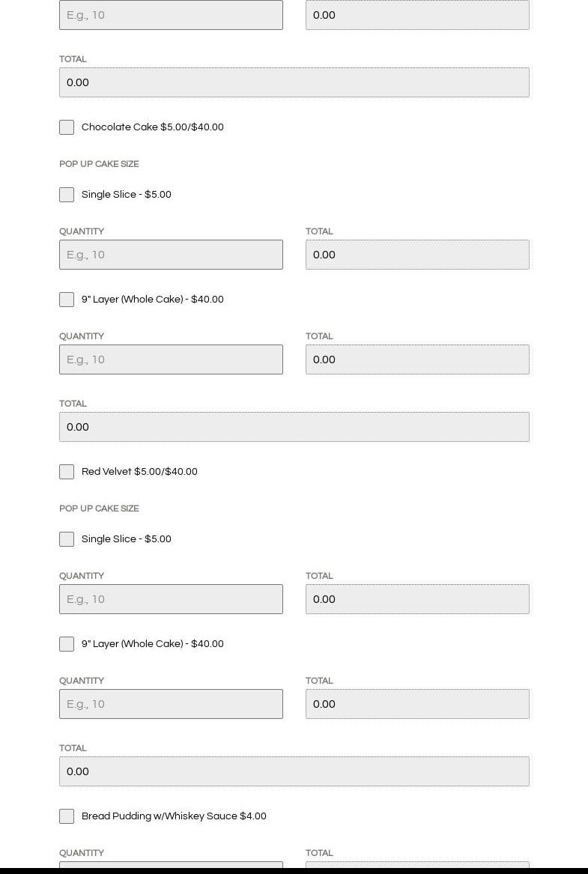Tick 9" Layer Whole Cake under Red Velvet

pyautogui.click(x=67, y=644)
